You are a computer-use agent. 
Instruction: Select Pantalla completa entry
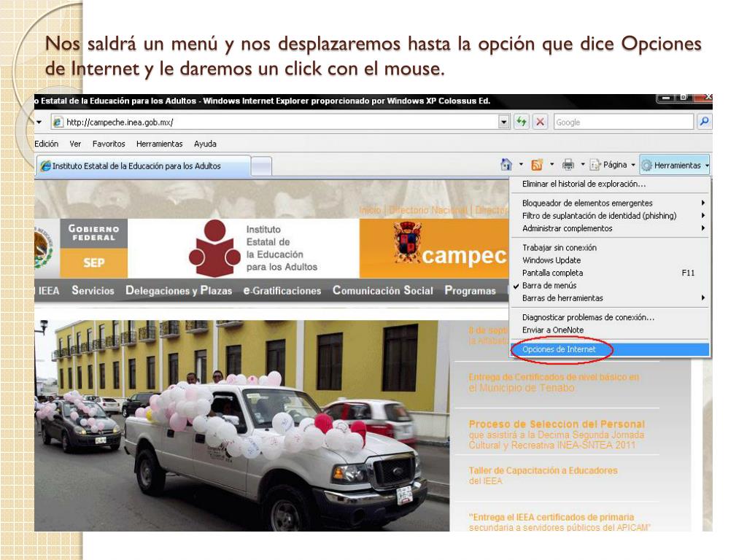pyautogui.click(x=609, y=273)
